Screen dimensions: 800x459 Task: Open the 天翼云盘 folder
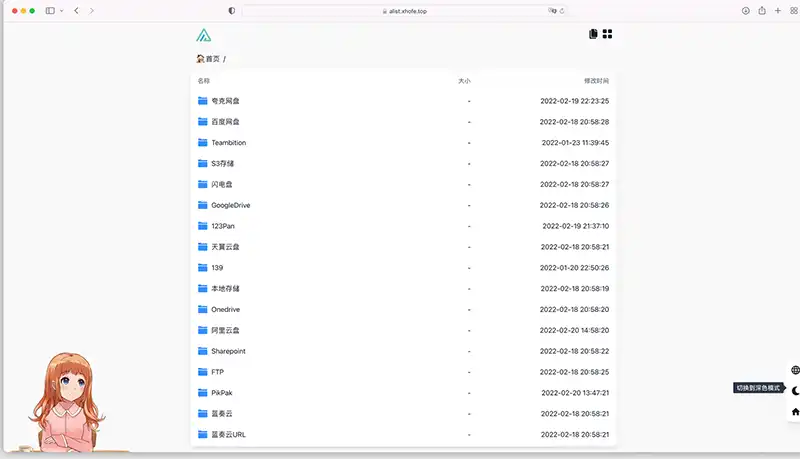(x=403, y=247)
